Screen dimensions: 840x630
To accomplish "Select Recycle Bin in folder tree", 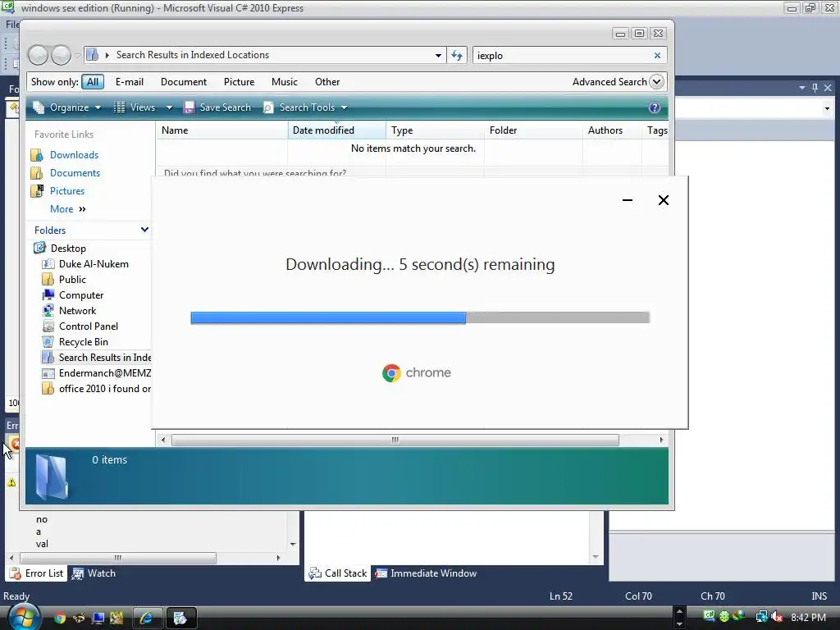I will coord(84,341).
